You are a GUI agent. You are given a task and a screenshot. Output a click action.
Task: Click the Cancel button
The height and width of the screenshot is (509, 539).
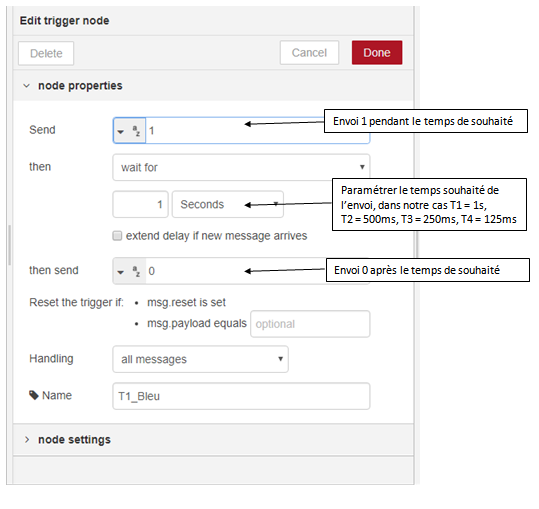coord(309,53)
